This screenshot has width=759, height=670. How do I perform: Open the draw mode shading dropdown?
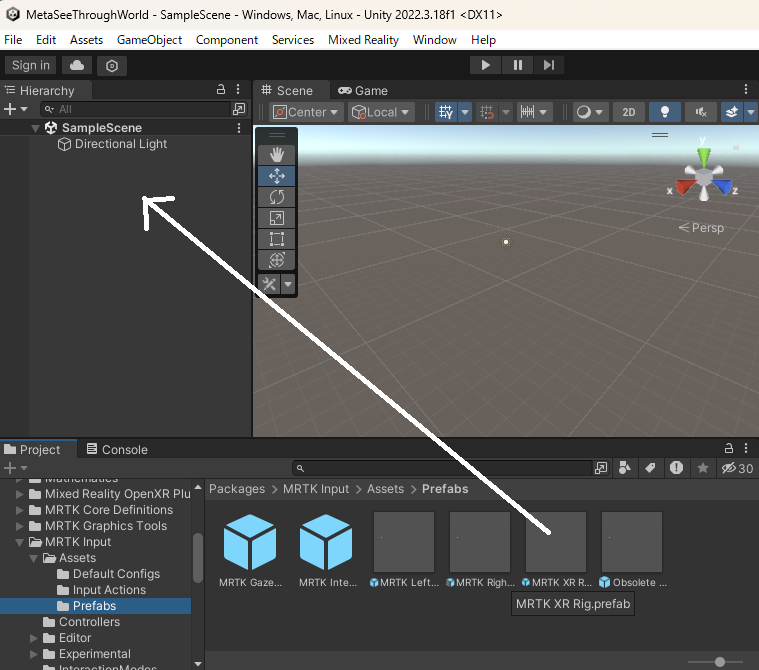pos(590,112)
